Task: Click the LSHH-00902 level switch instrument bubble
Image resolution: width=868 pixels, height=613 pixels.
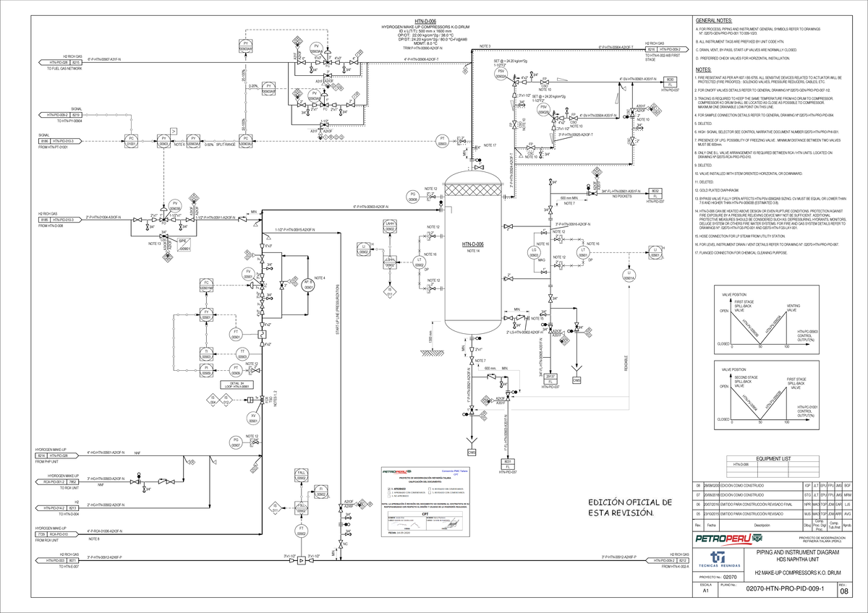Action: [390, 262]
